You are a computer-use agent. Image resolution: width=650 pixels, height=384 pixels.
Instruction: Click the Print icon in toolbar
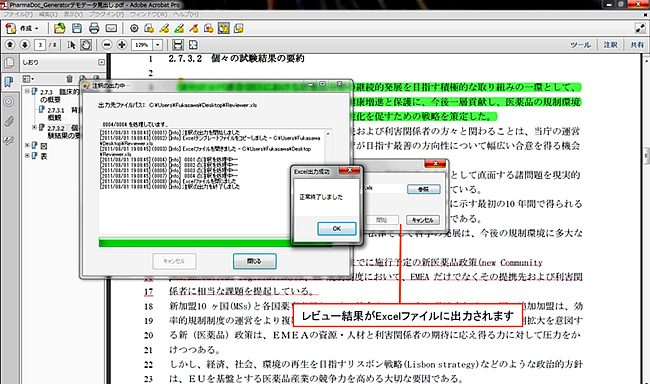click(x=94, y=28)
